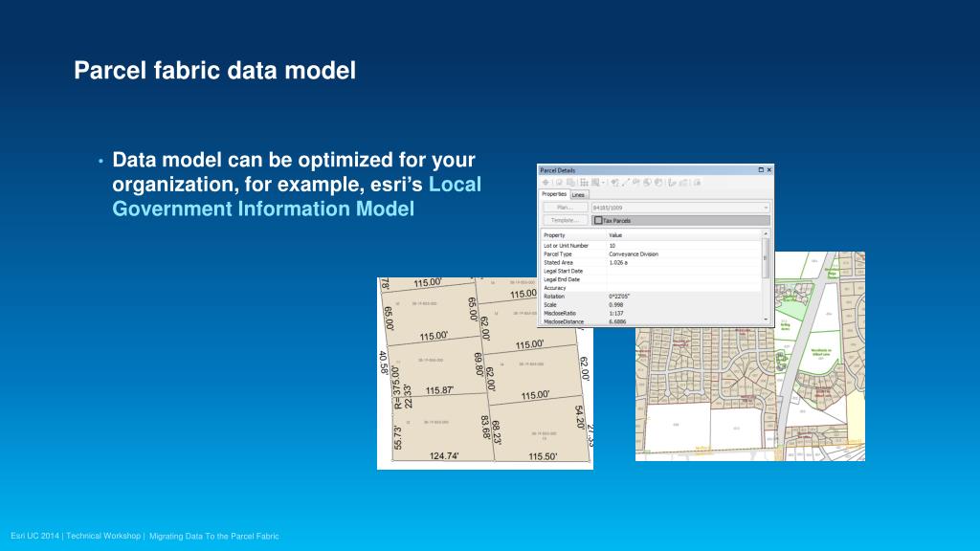Image resolution: width=980 pixels, height=551 pixels.
Task: Switch to the Properties tab
Action: [554, 194]
